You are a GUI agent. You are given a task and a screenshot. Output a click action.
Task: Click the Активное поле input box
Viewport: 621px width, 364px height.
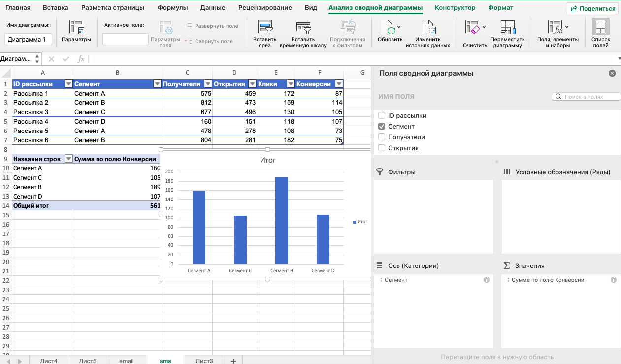point(126,39)
